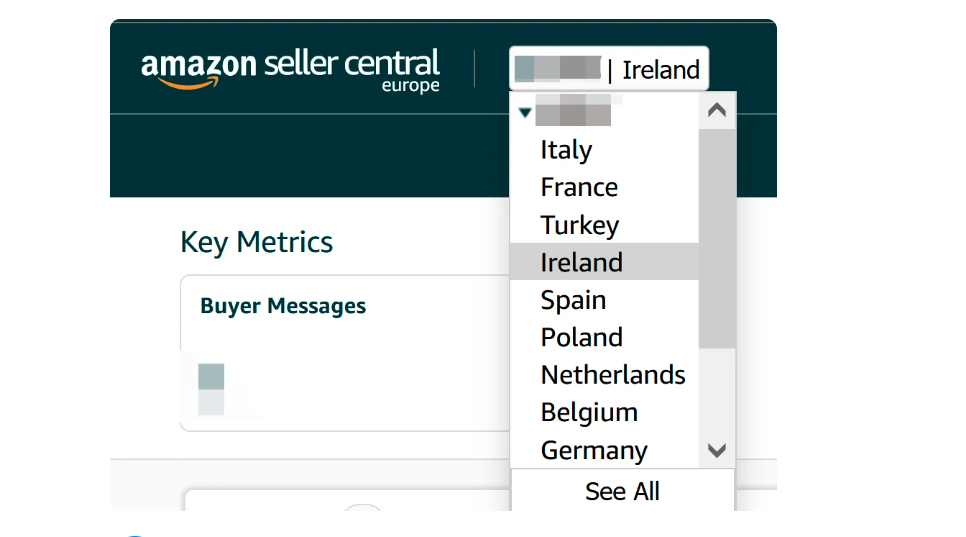Open the Ireland marketplace selector dropdown
Screen dimensions: 966x537
click(x=609, y=69)
